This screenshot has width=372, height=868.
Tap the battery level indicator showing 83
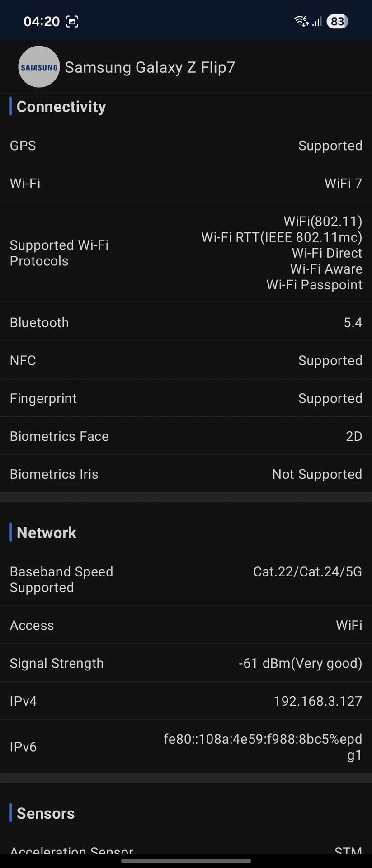[338, 21]
